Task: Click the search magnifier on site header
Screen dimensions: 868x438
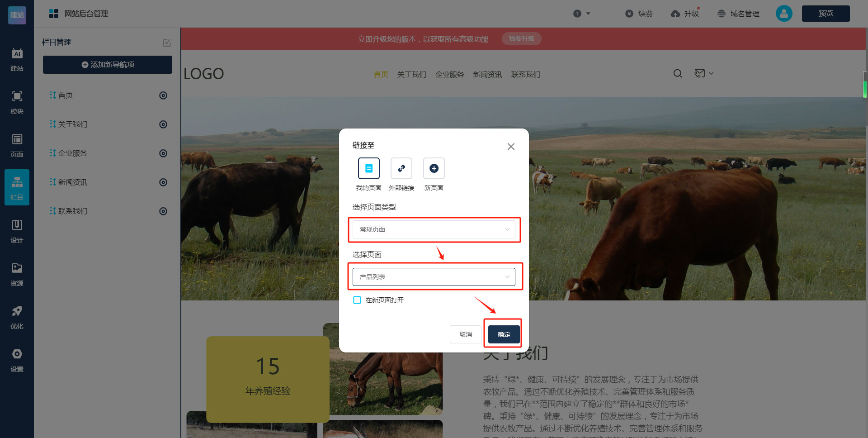Action: 678,73
